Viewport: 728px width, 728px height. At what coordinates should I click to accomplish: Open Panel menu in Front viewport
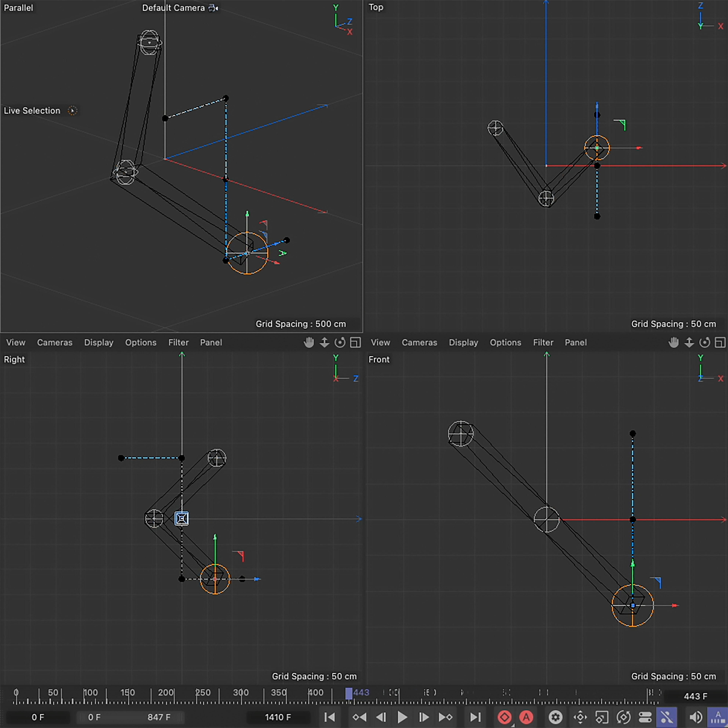[x=575, y=343]
